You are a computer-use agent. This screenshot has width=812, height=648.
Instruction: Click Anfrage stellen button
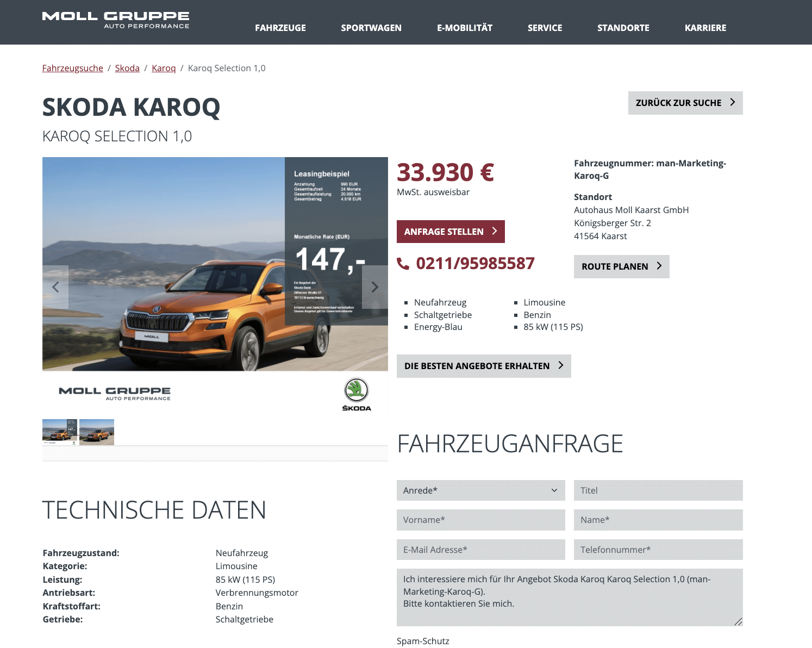pos(451,232)
